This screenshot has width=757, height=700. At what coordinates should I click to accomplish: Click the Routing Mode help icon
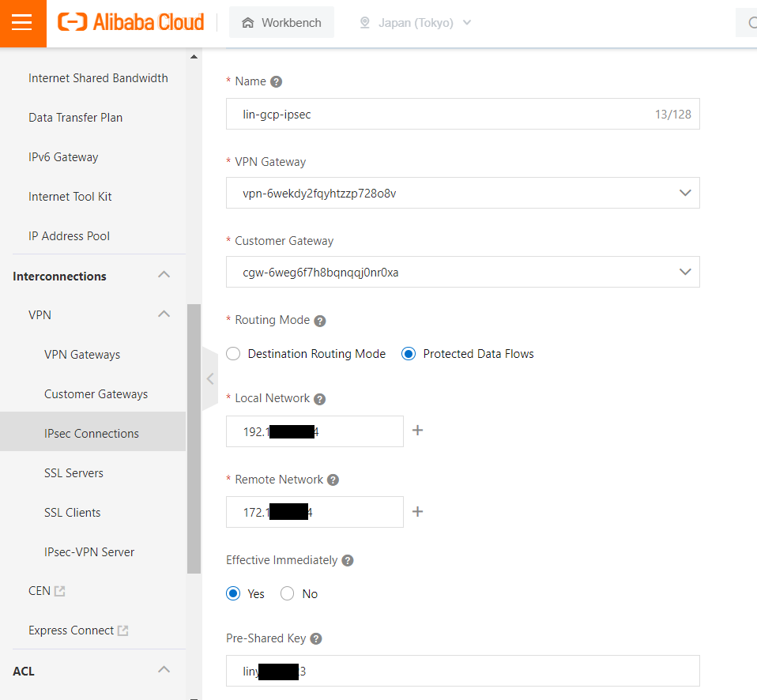tap(320, 321)
